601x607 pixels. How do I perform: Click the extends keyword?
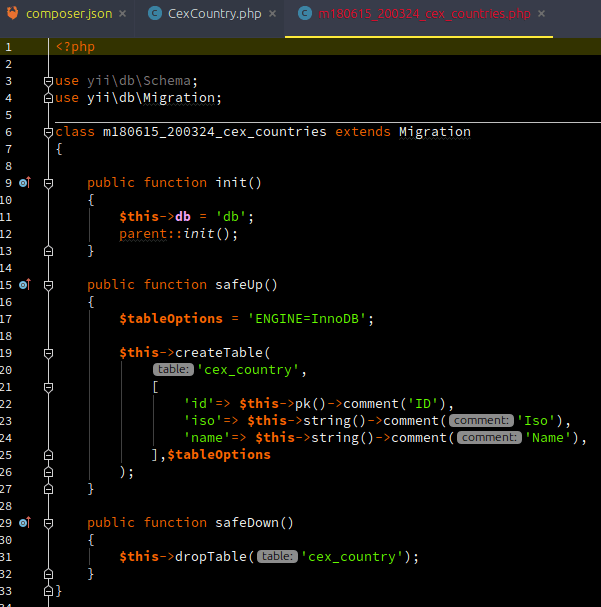363,132
